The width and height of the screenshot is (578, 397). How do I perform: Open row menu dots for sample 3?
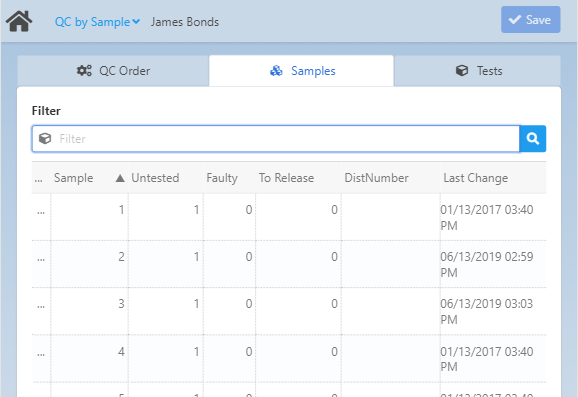[41, 306]
